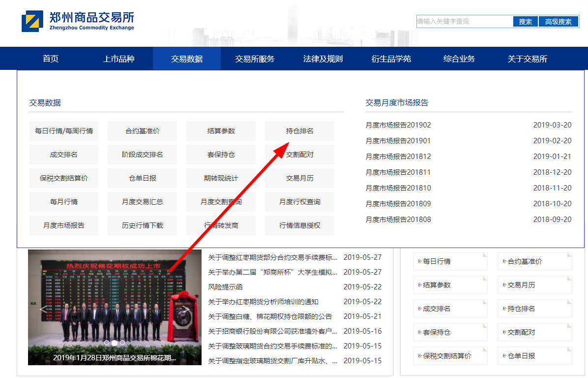Select 成交排名 in the dropdown panel

click(x=64, y=155)
